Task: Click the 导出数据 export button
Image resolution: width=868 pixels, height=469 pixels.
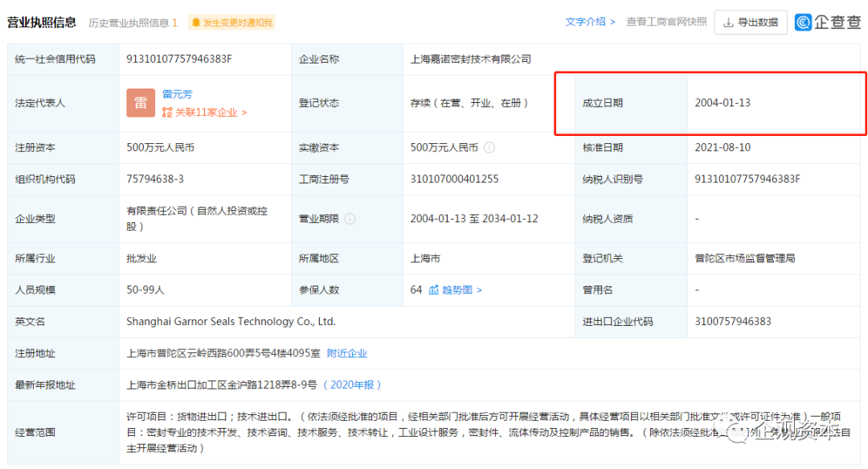Action: click(751, 23)
